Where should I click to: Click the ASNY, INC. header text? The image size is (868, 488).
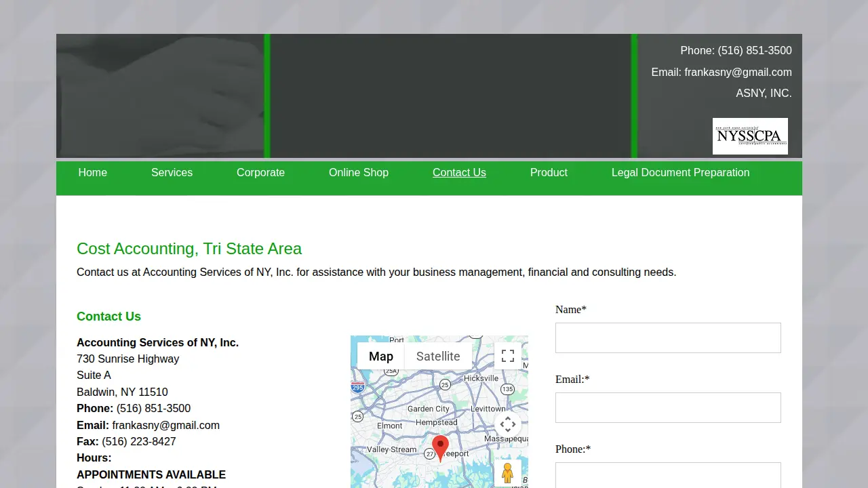[x=764, y=94]
